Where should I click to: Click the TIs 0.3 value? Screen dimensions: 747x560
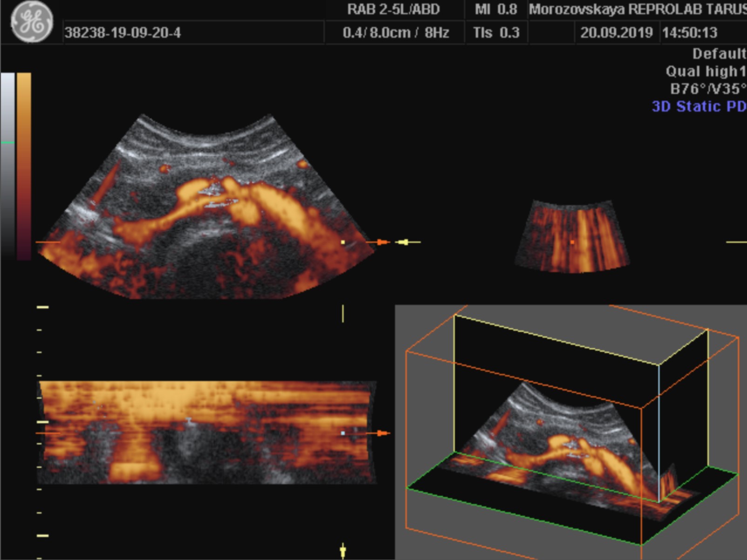(x=496, y=33)
